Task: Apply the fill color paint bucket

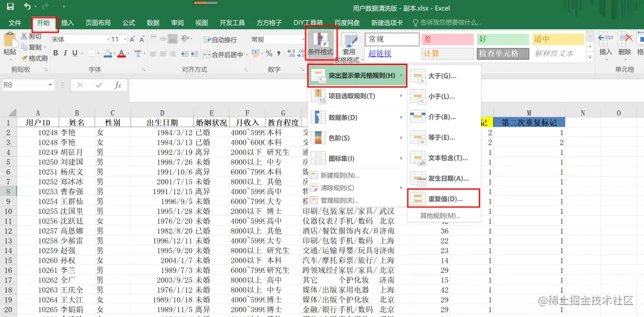Action: (x=107, y=54)
